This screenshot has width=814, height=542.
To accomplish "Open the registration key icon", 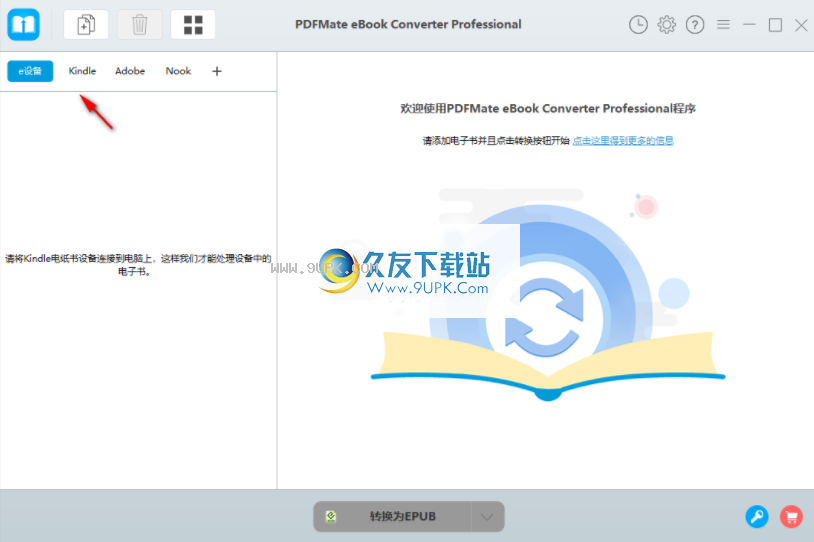I will coord(757,517).
